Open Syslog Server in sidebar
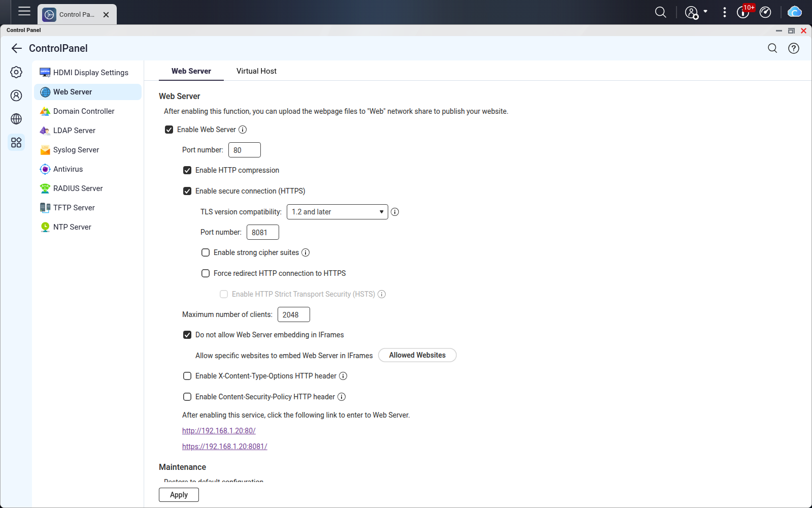Screen dimensions: 812x508 pos(88,150)
